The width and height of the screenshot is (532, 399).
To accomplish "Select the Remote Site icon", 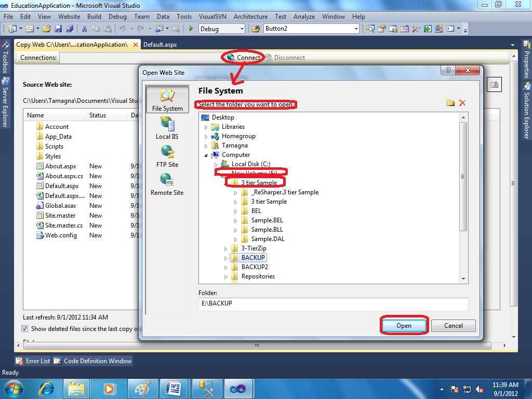I will pos(167,184).
